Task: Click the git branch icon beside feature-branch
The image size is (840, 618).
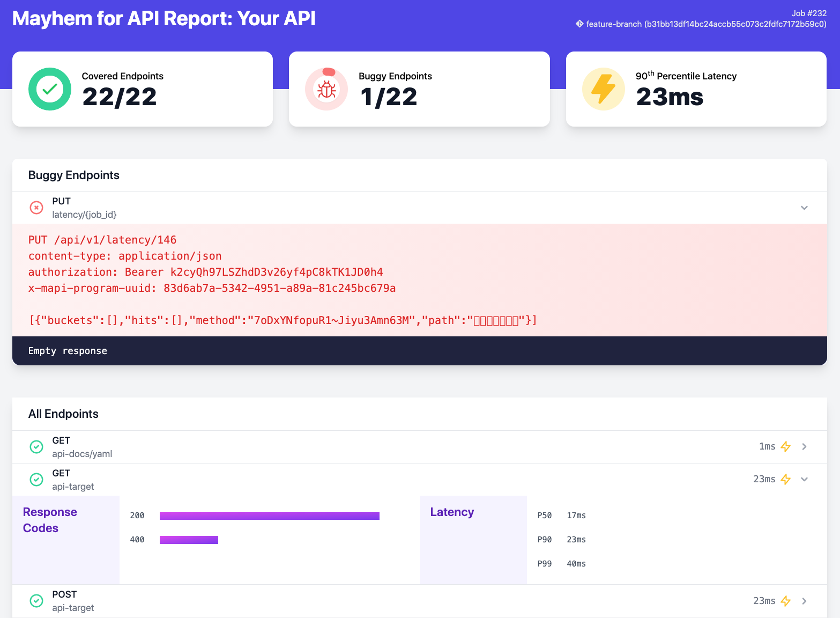Action: coord(579,24)
